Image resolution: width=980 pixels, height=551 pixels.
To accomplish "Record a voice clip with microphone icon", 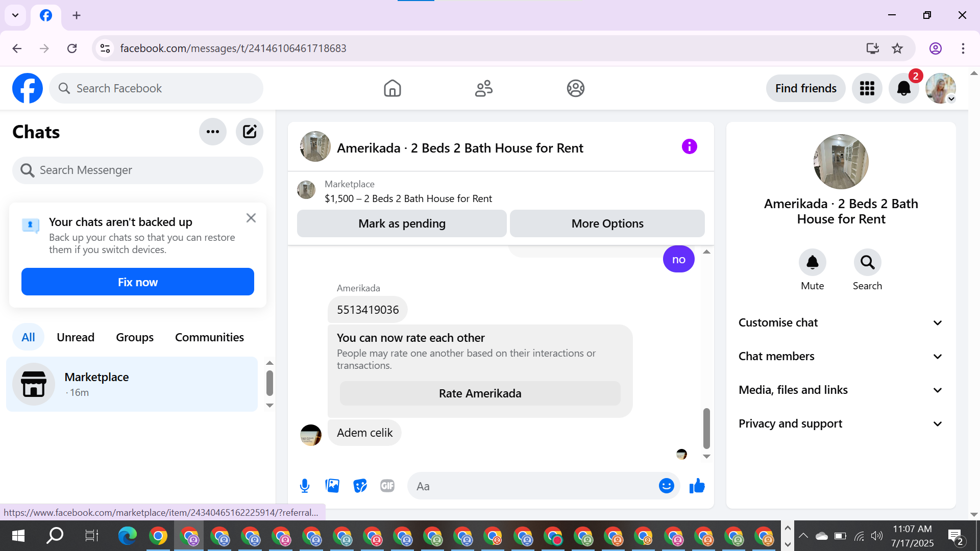I will (x=305, y=486).
